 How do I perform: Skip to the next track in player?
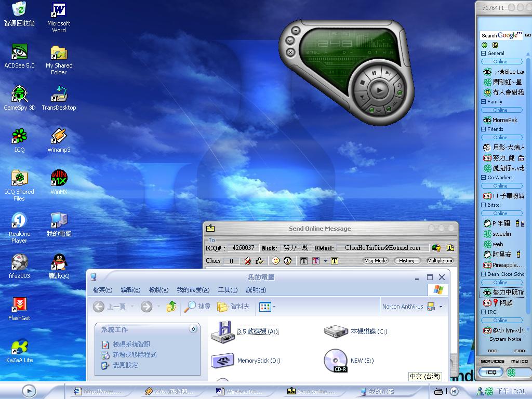(387, 73)
